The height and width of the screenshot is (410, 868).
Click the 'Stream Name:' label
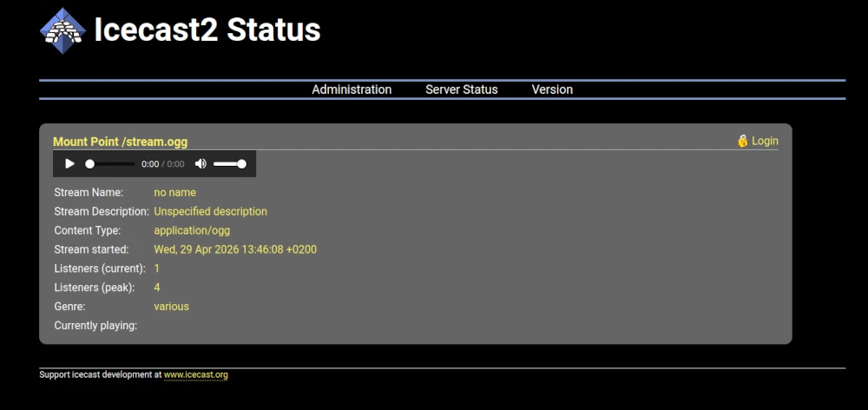point(89,193)
